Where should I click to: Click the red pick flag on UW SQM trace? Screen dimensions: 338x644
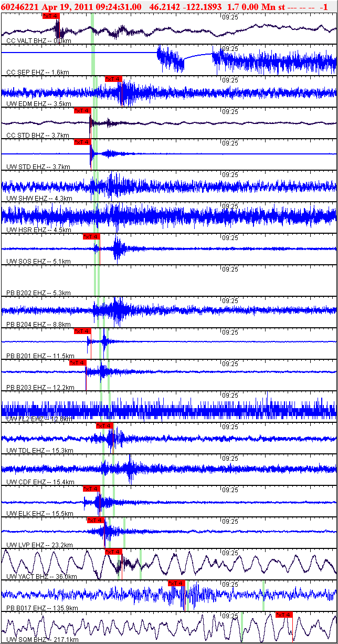coord(283,615)
